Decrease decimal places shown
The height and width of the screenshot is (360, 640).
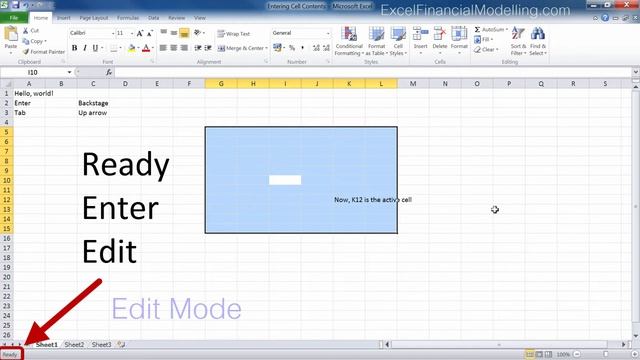(326, 48)
